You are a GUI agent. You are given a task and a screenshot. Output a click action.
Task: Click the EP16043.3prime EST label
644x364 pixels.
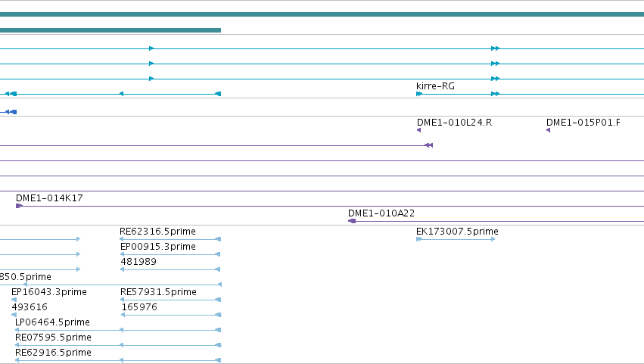pyautogui.click(x=49, y=292)
